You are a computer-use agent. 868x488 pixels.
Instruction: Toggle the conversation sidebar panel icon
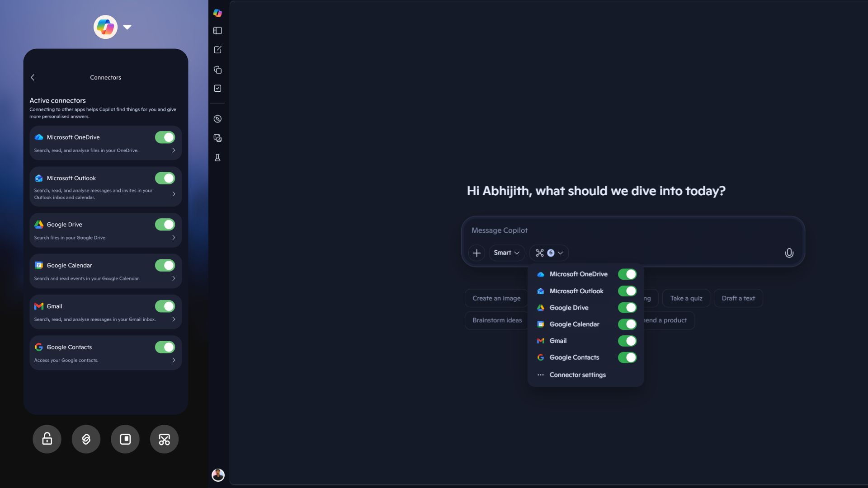click(x=218, y=30)
